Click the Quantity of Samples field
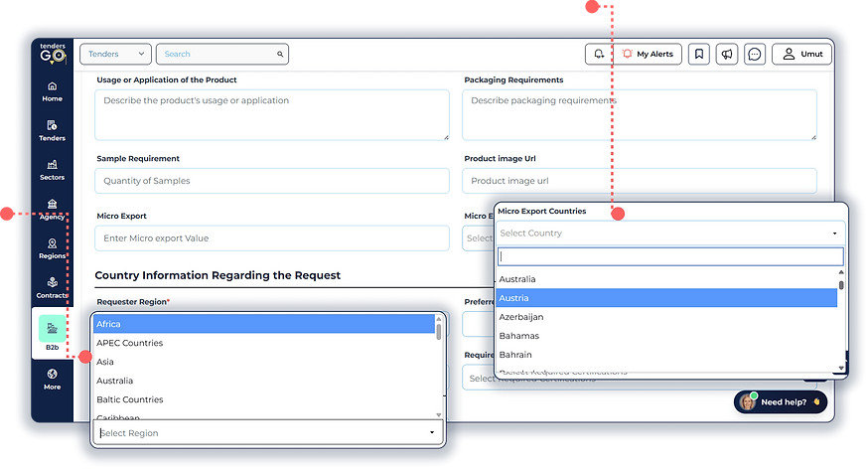This screenshot has height=469, width=868. [x=272, y=181]
